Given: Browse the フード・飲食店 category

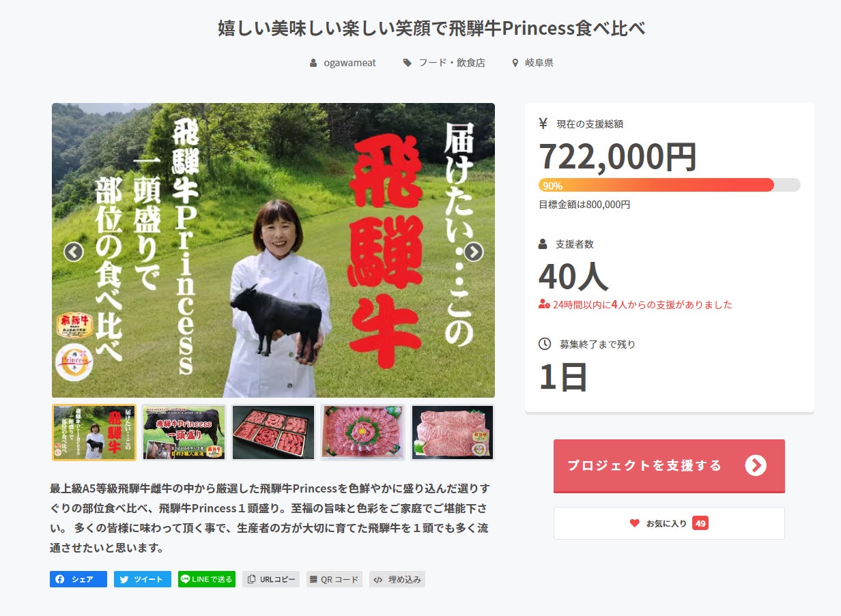Looking at the screenshot, I should coord(444,63).
